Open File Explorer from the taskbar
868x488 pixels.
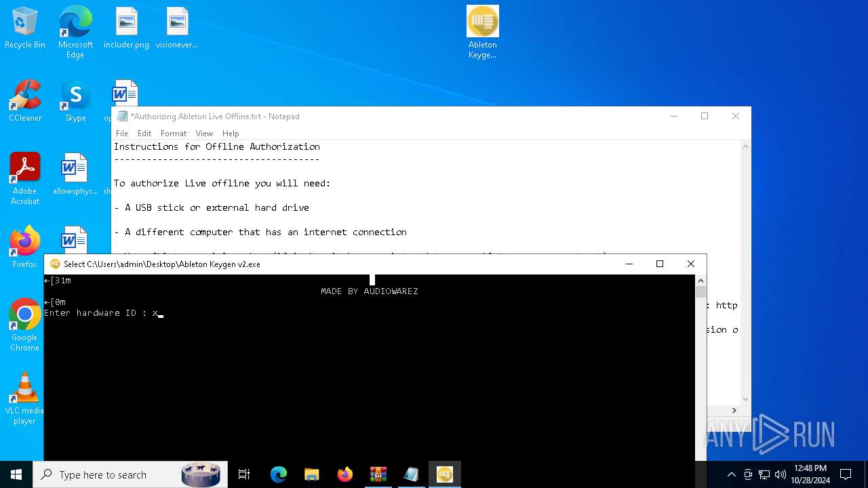click(x=312, y=474)
